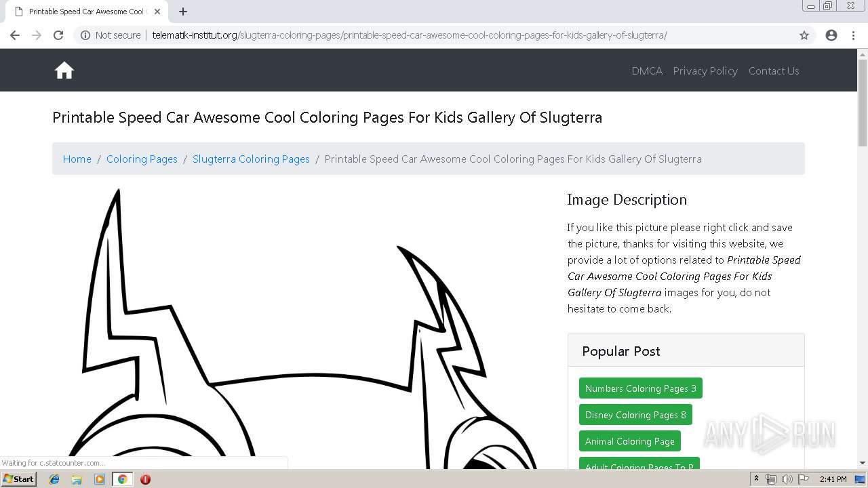Click the white home icon in navbar
Image resolution: width=868 pixels, height=488 pixels.
click(x=64, y=70)
